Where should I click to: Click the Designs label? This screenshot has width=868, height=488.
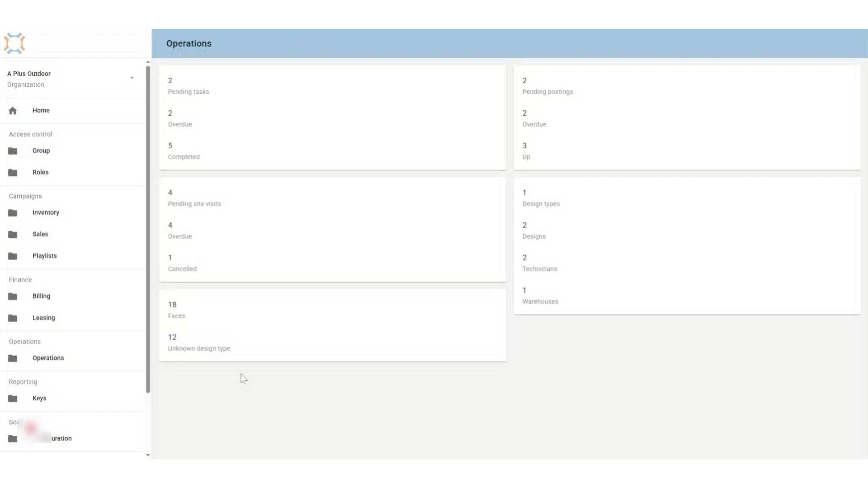point(534,236)
